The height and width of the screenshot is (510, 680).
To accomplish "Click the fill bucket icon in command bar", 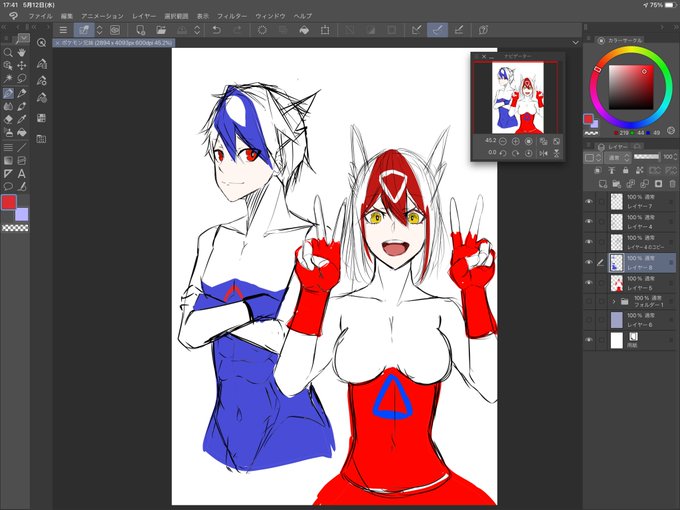I will tap(304, 30).
